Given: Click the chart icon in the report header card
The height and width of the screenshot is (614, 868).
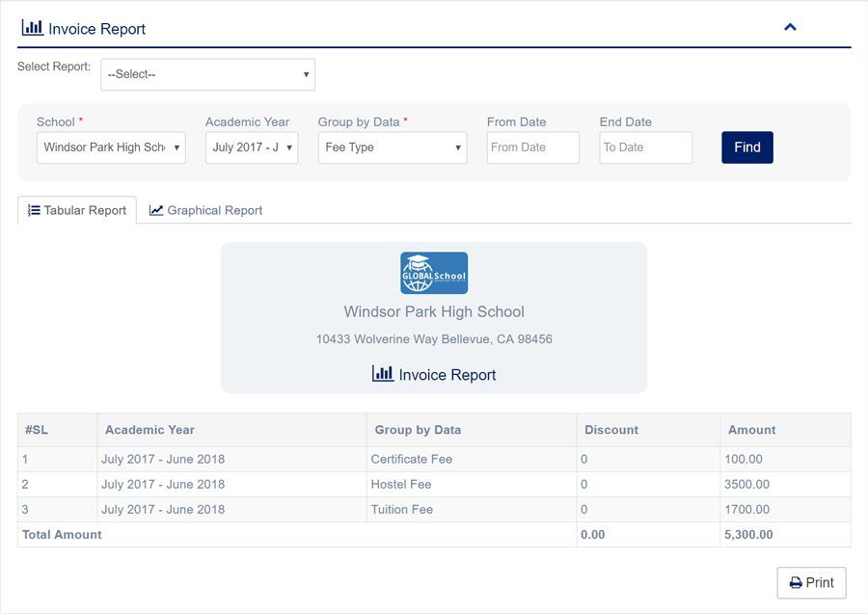Looking at the screenshot, I should [383, 373].
